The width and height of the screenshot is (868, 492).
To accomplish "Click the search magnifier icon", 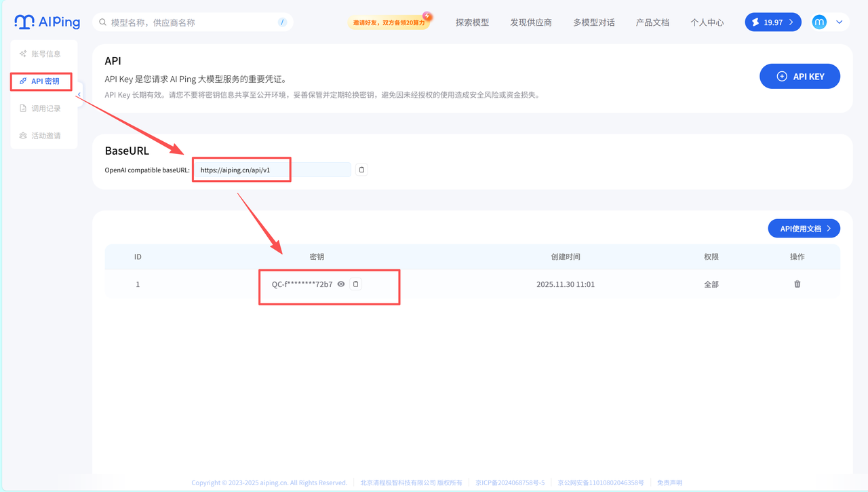I will (103, 22).
